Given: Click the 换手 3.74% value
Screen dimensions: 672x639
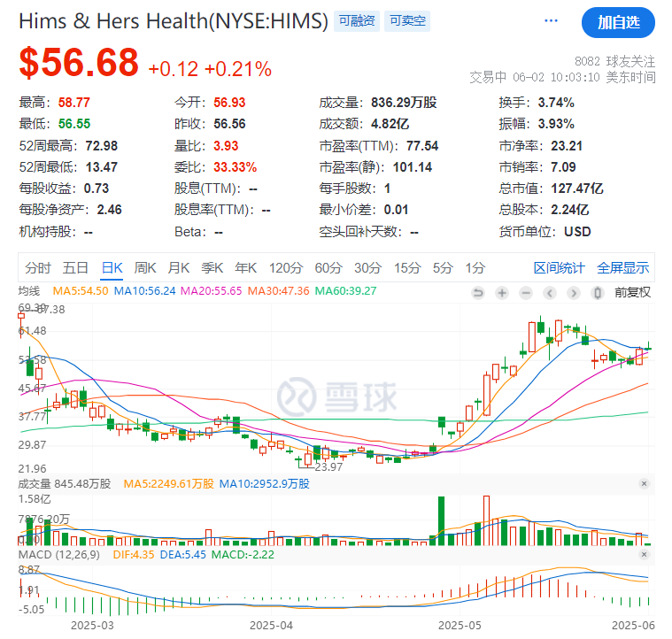Looking at the screenshot, I should (556, 103).
